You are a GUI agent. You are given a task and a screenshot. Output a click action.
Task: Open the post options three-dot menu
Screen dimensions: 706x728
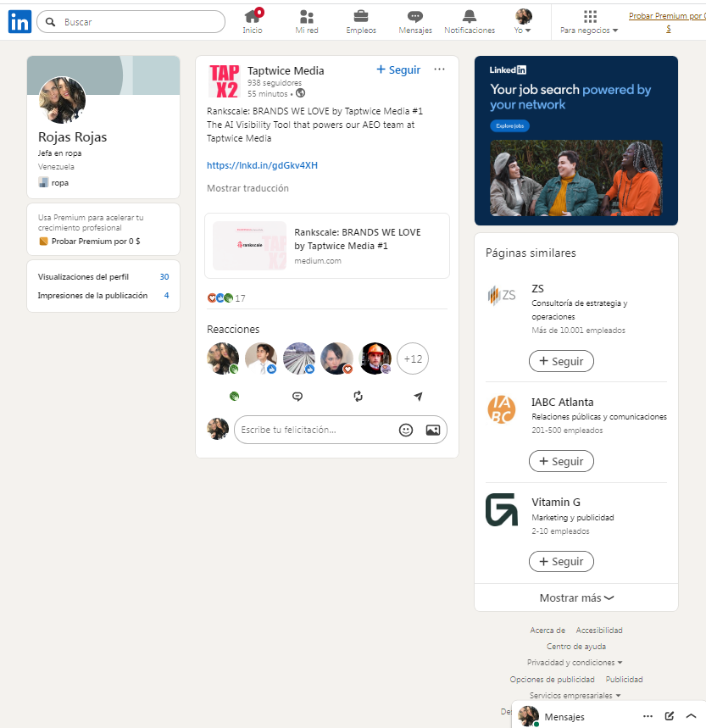tap(439, 69)
